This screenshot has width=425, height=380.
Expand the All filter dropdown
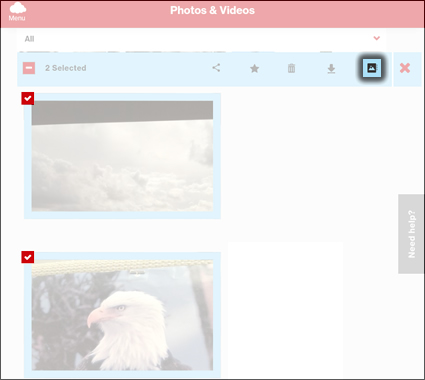(201, 39)
